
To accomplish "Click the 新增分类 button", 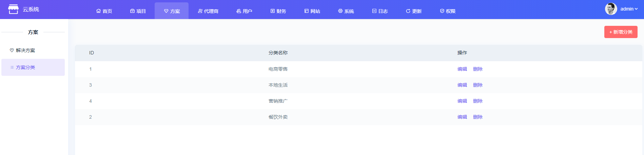I will coord(621,32).
